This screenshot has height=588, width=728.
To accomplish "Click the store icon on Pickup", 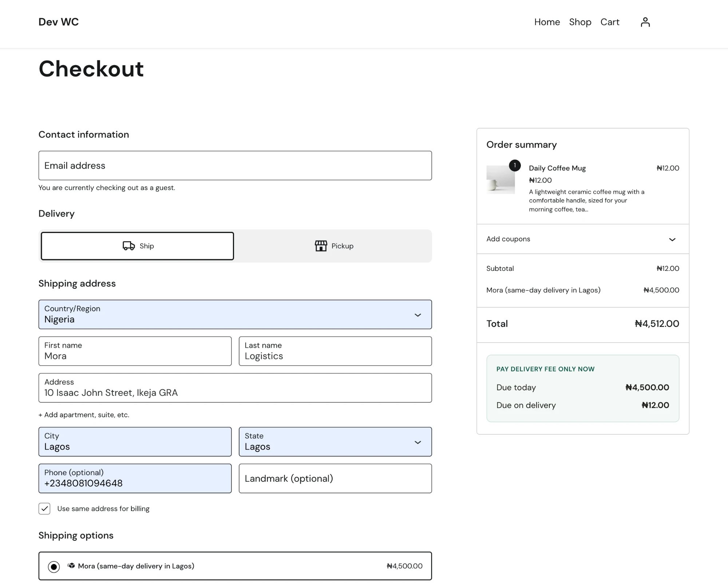I will tap(321, 246).
